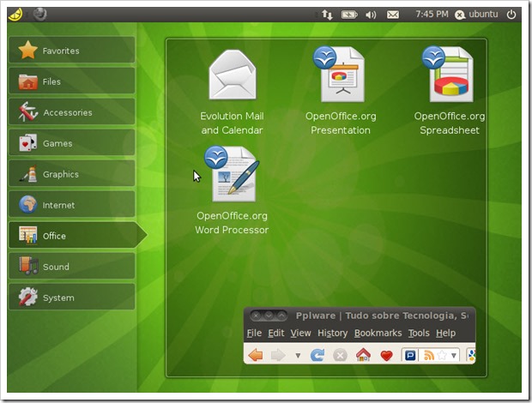Open the History menu in browser
The width and height of the screenshot is (532, 403).
(333, 334)
